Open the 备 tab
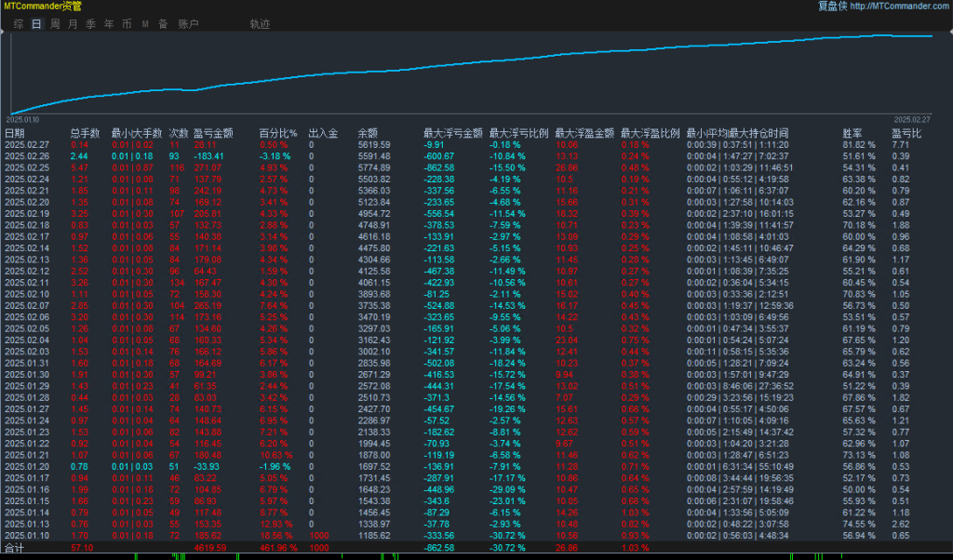Viewport: 953px width, 560px height. [163, 23]
